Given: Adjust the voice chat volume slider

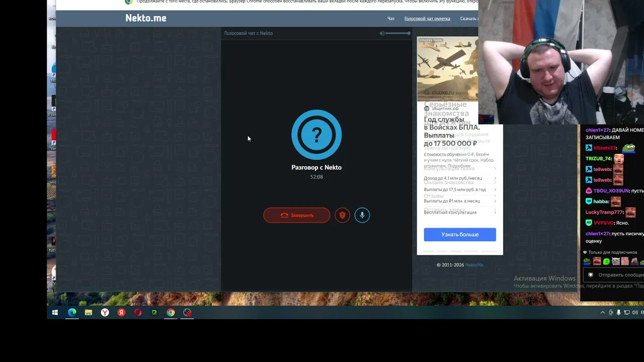Looking at the screenshot, I should (x=398, y=33).
